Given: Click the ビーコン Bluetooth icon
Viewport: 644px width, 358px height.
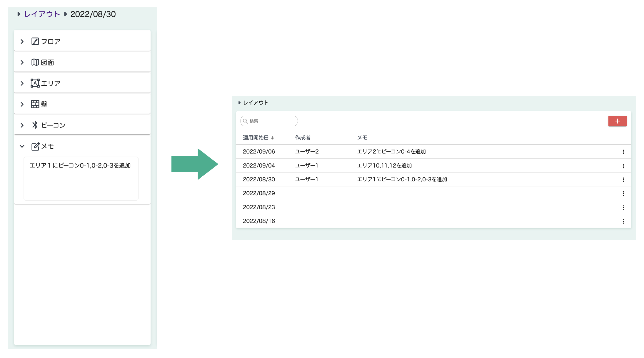Looking at the screenshot, I should point(35,125).
